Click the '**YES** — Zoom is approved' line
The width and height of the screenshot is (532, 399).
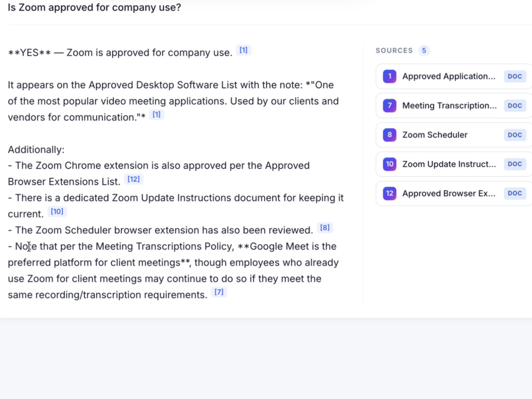coord(120,53)
